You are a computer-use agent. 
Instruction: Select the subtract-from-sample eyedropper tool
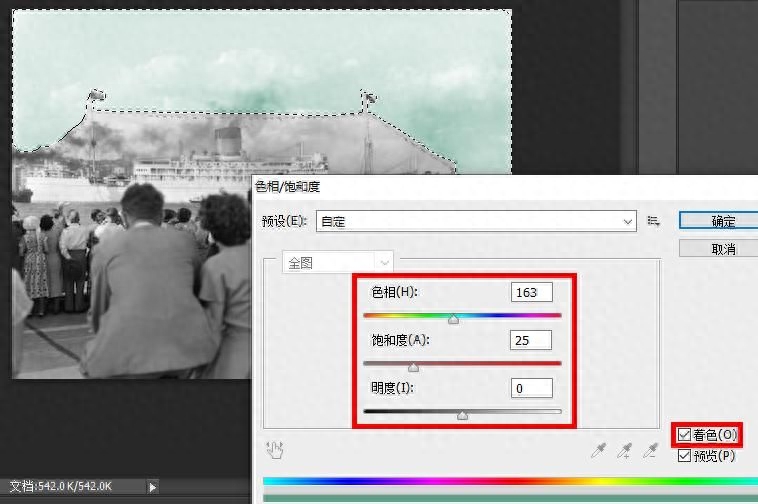(x=651, y=451)
